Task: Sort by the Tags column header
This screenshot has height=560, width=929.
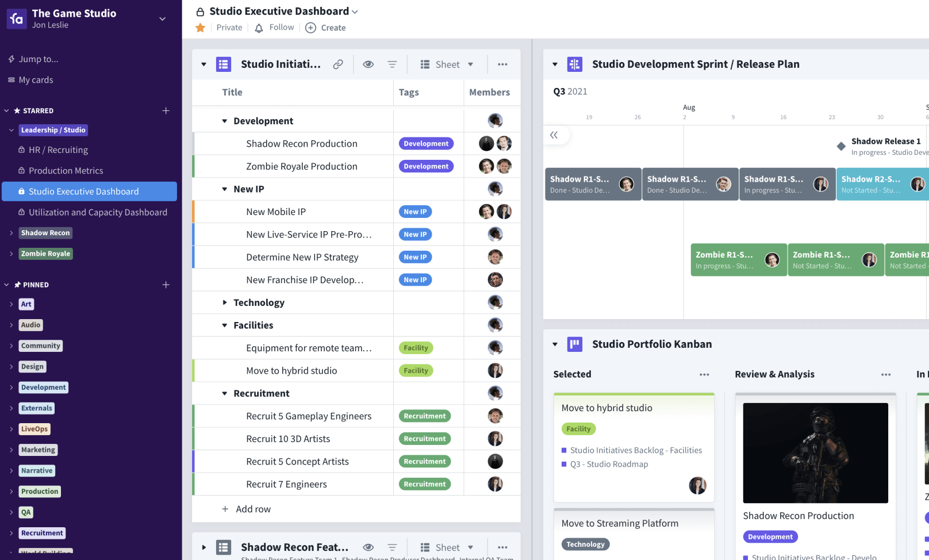Action: click(409, 92)
